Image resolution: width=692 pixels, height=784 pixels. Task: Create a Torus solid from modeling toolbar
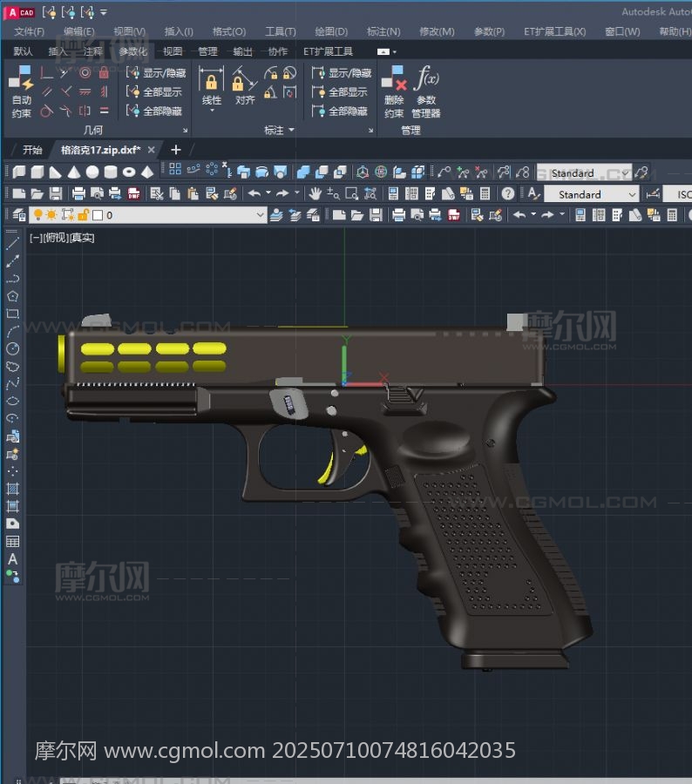tap(129, 172)
